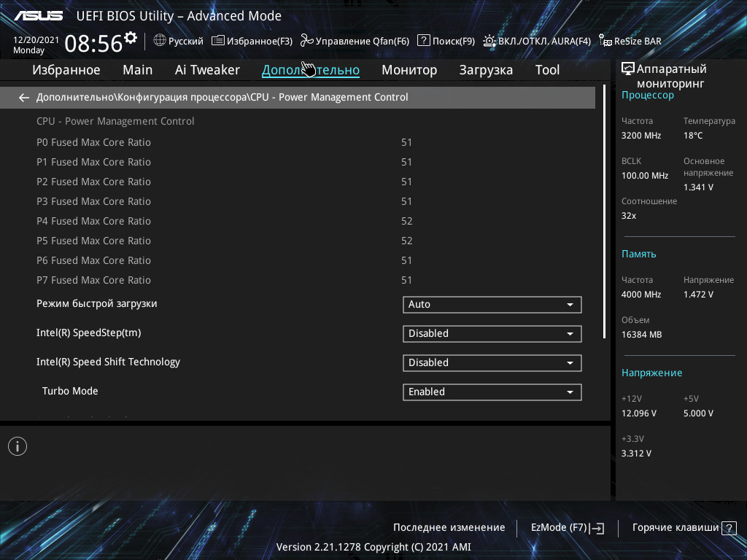
Task: Open Поиск(F9) search
Action: click(446, 41)
